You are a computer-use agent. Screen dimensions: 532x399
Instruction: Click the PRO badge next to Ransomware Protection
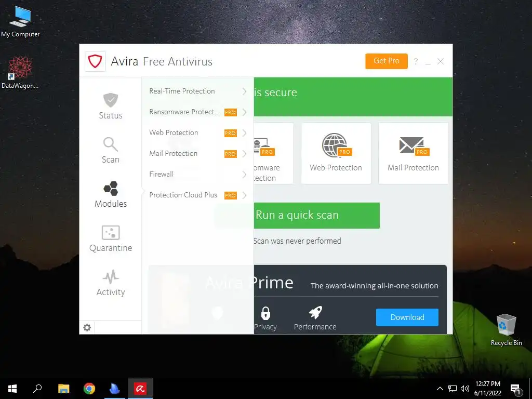click(x=230, y=112)
